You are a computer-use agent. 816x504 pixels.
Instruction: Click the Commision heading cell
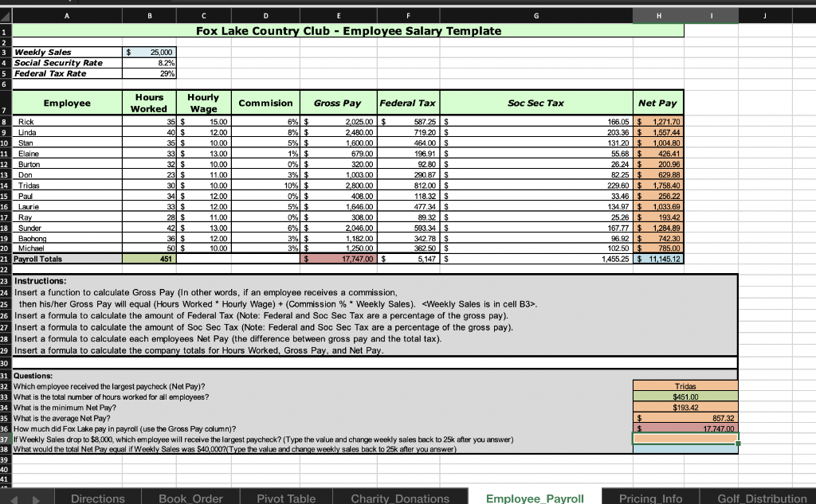point(265,103)
